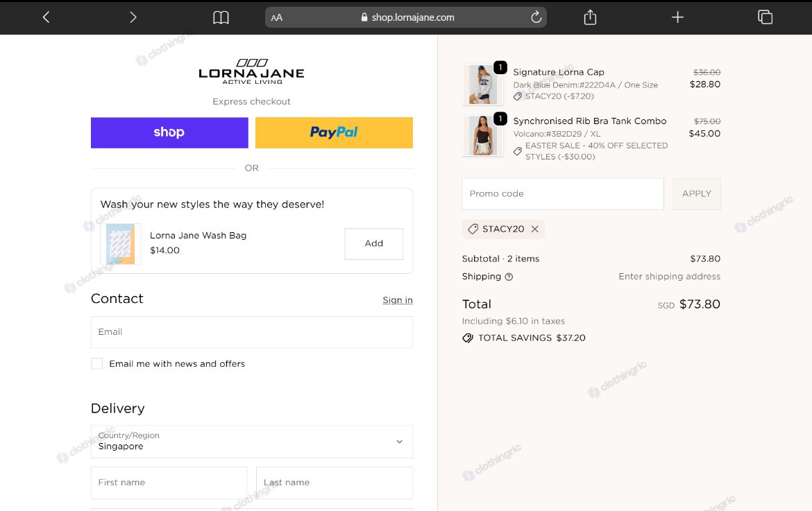The height and width of the screenshot is (511, 812).
Task: Click the Synchronised Rib Bra Tank Combo name
Action: (590, 121)
